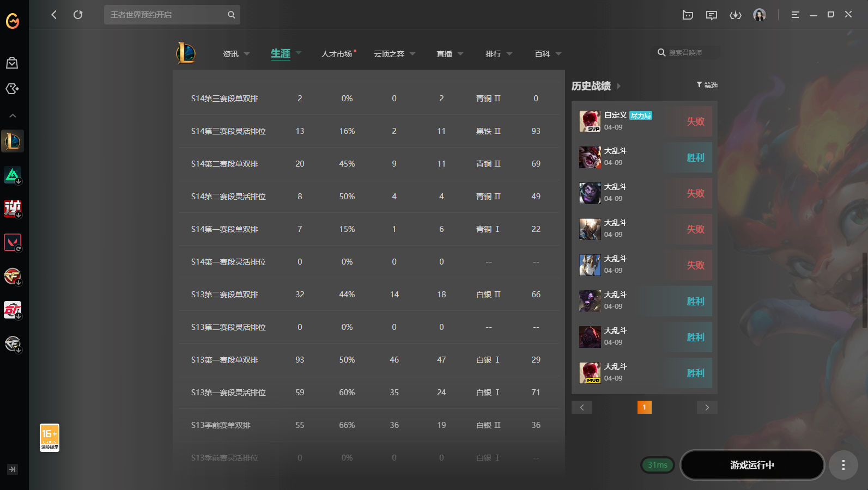Image resolution: width=868 pixels, height=490 pixels.
Task: Click the 31ms latency indicator
Action: pyautogui.click(x=658, y=465)
